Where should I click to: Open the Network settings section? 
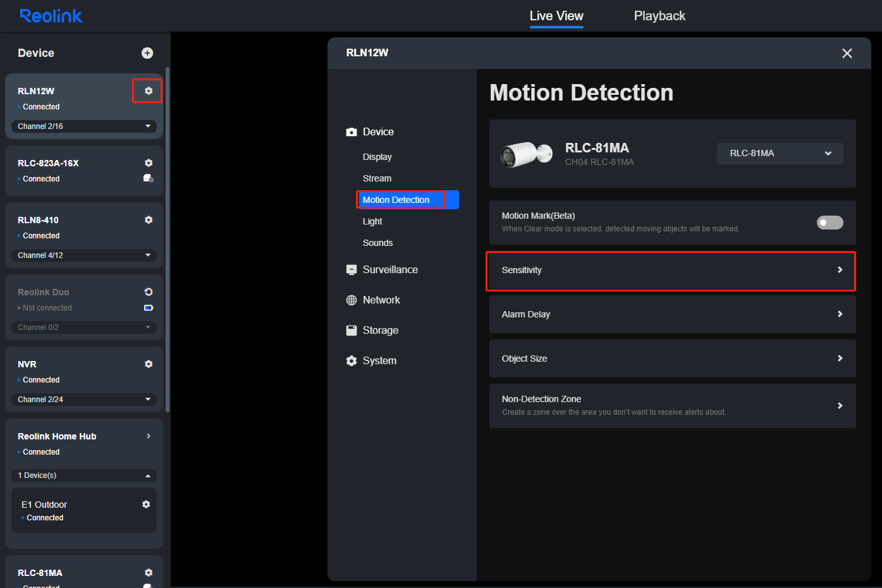(x=381, y=300)
